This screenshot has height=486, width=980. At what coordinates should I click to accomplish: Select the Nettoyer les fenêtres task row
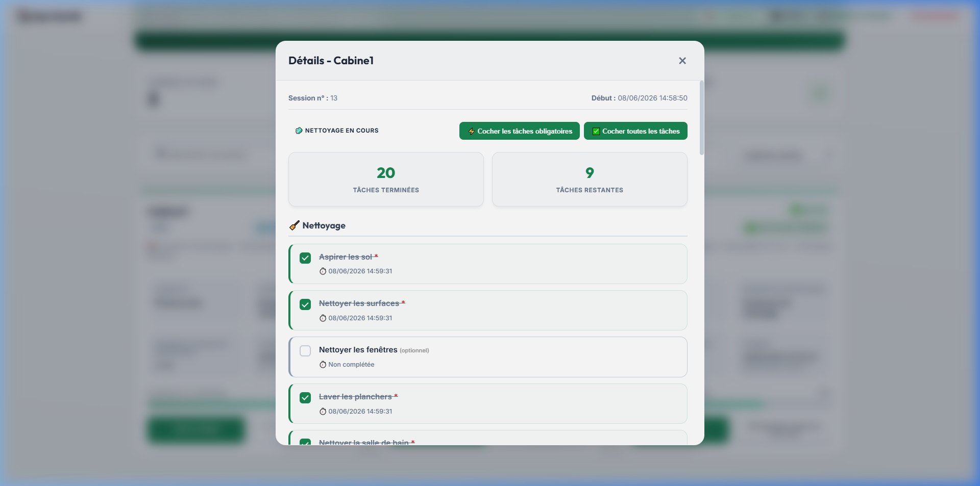click(x=488, y=357)
